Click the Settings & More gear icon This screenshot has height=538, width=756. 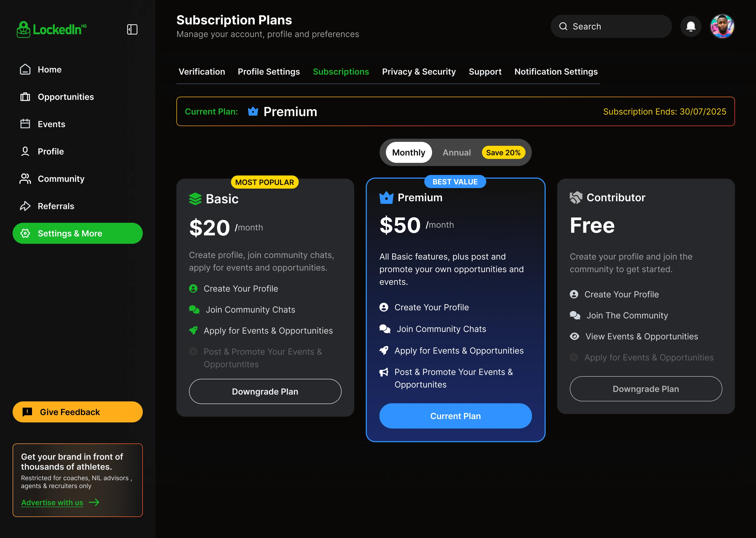(25, 233)
